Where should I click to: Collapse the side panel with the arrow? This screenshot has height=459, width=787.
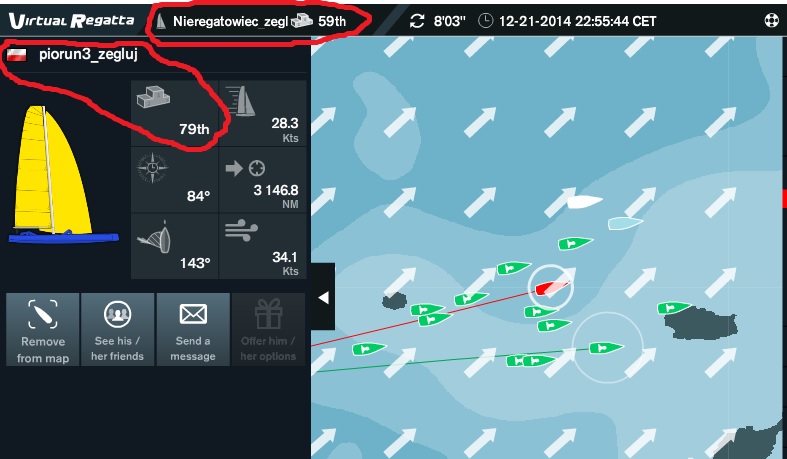tap(323, 297)
